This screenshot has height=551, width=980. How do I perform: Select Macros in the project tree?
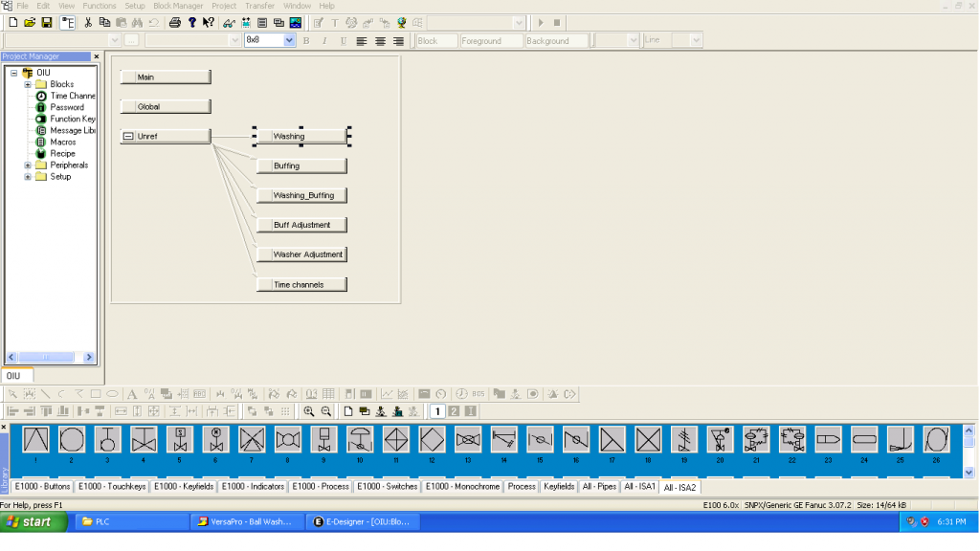point(62,142)
